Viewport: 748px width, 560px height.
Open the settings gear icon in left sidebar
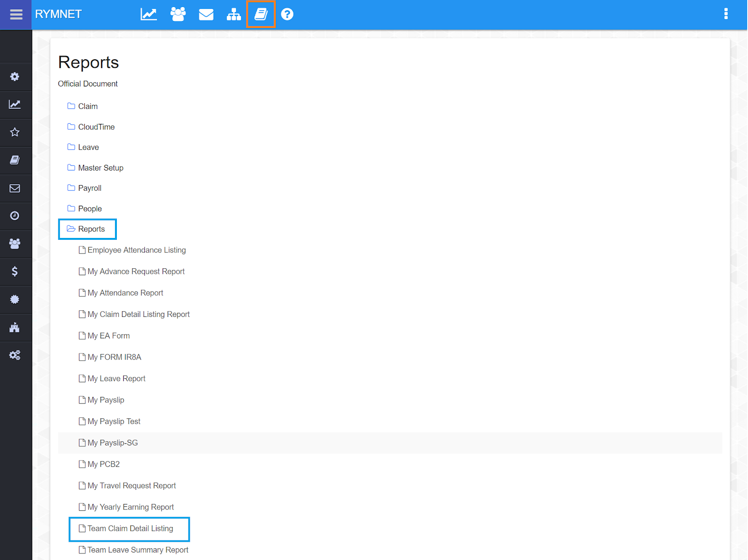click(15, 77)
